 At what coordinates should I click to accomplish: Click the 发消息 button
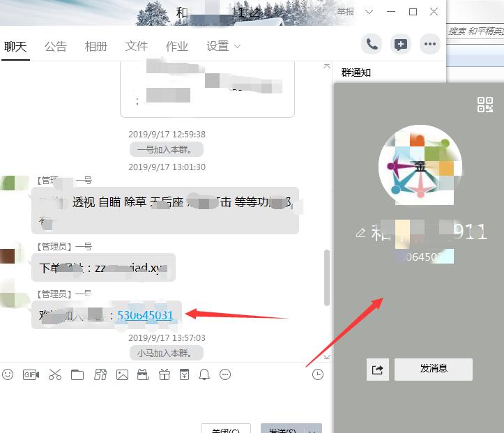coord(434,370)
